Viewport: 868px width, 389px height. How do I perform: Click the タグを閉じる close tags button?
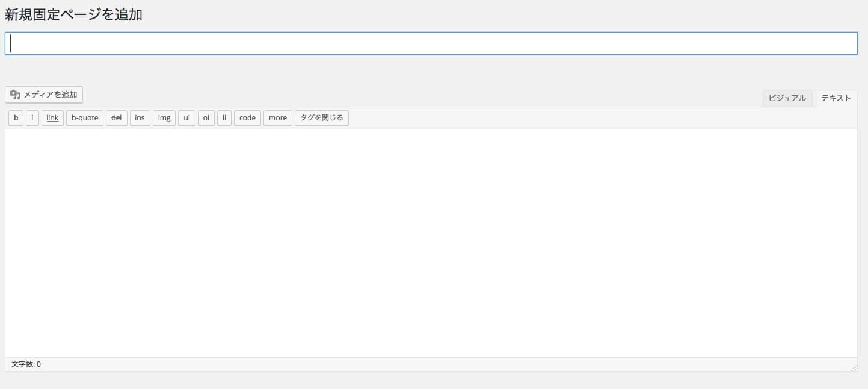pyautogui.click(x=322, y=118)
